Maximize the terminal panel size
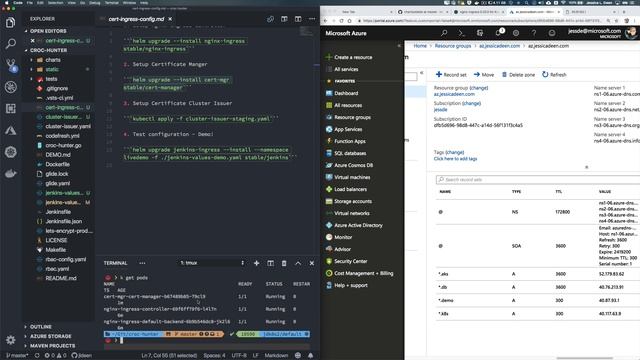The image size is (640, 360). 298,263
